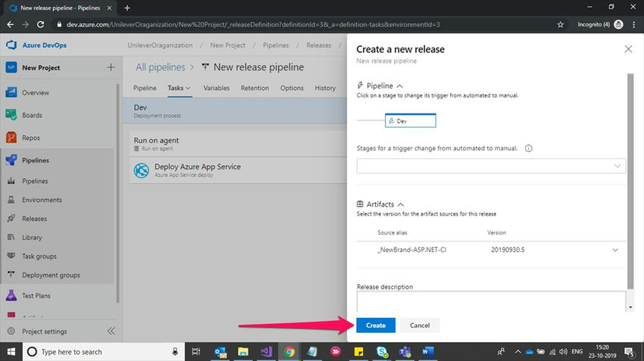Open the Incognito profile icon
This screenshot has width=644, height=361.
[618, 25]
